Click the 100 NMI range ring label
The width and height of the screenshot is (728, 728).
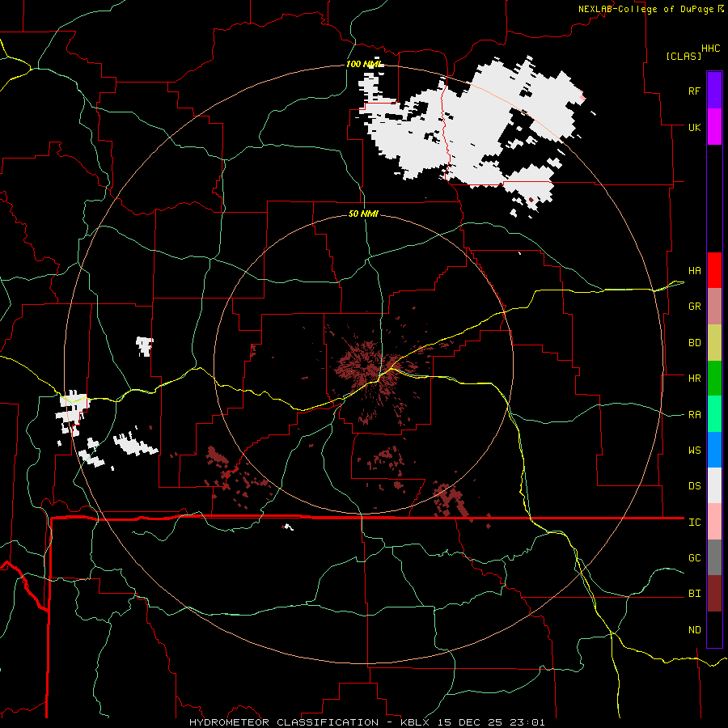click(x=364, y=64)
